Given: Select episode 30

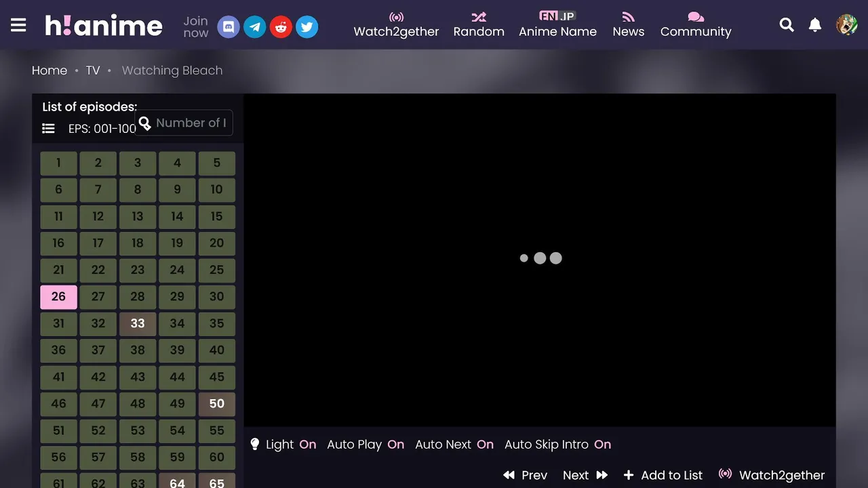Looking at the screenshot, I should pos(217,297).
